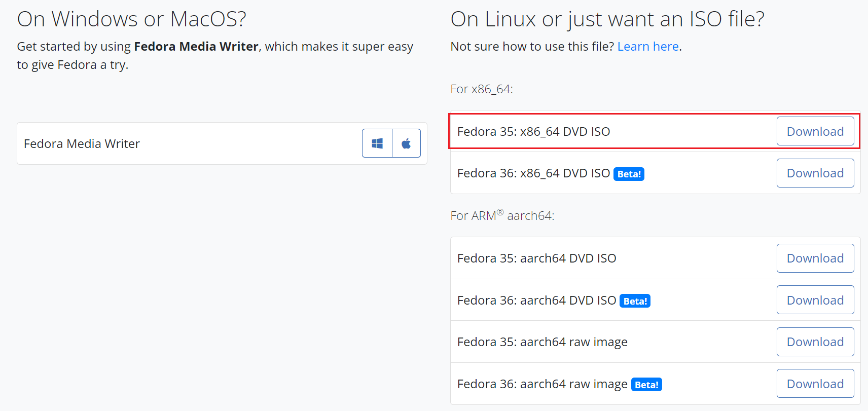This screenshot has height=411, width=868.
Task: Download Fedora 35 x86_64 DVD ISO
Action: 815,131
